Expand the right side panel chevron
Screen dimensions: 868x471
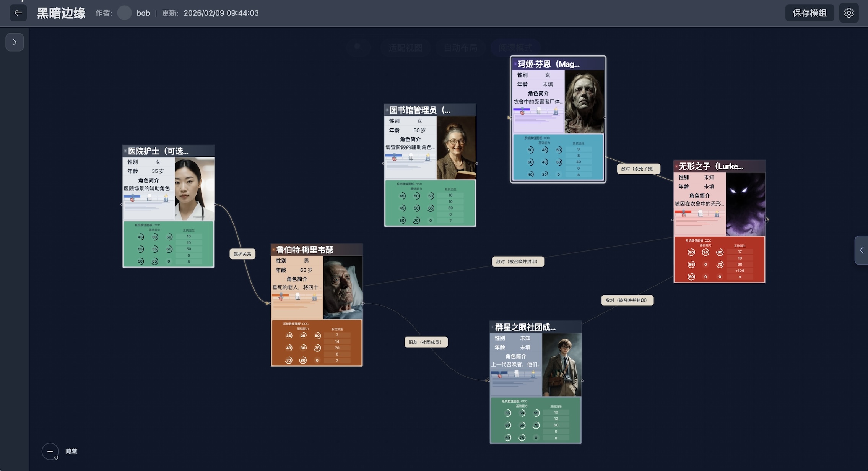861,250
